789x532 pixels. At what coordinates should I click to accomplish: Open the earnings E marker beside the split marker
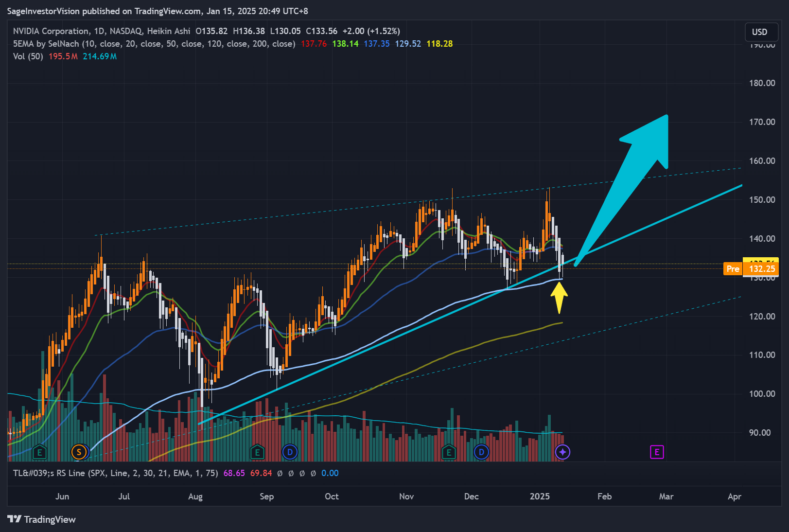pyautogui.click(x=39, y=453)
